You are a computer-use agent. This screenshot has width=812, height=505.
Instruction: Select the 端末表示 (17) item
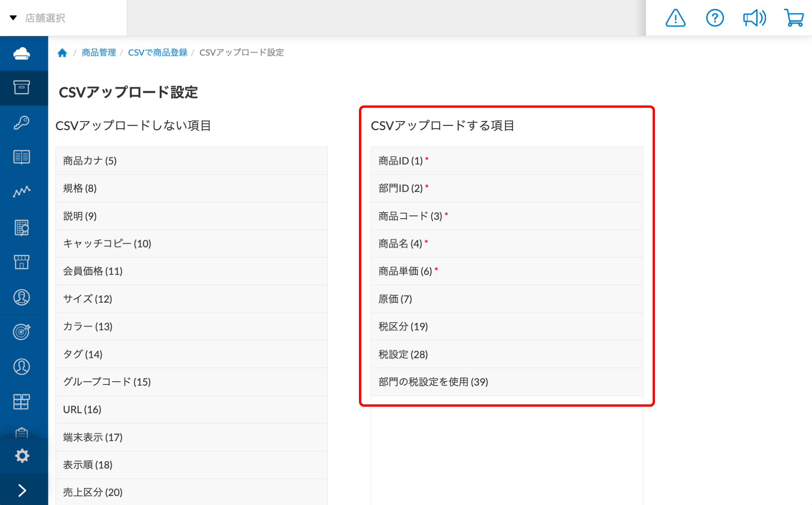tap(192, 437)
